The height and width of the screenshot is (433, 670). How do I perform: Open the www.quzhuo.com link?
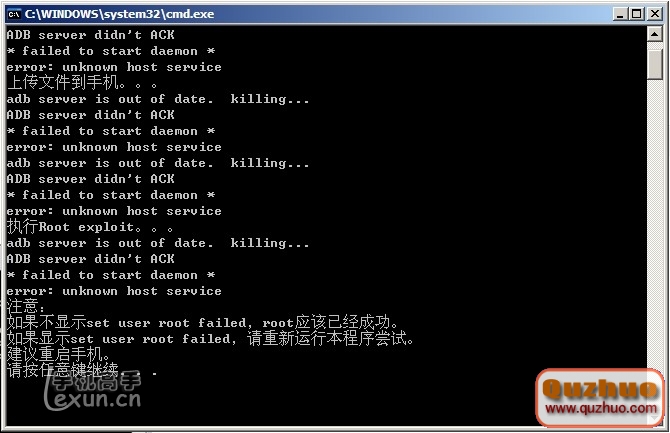tap(601, 408)
